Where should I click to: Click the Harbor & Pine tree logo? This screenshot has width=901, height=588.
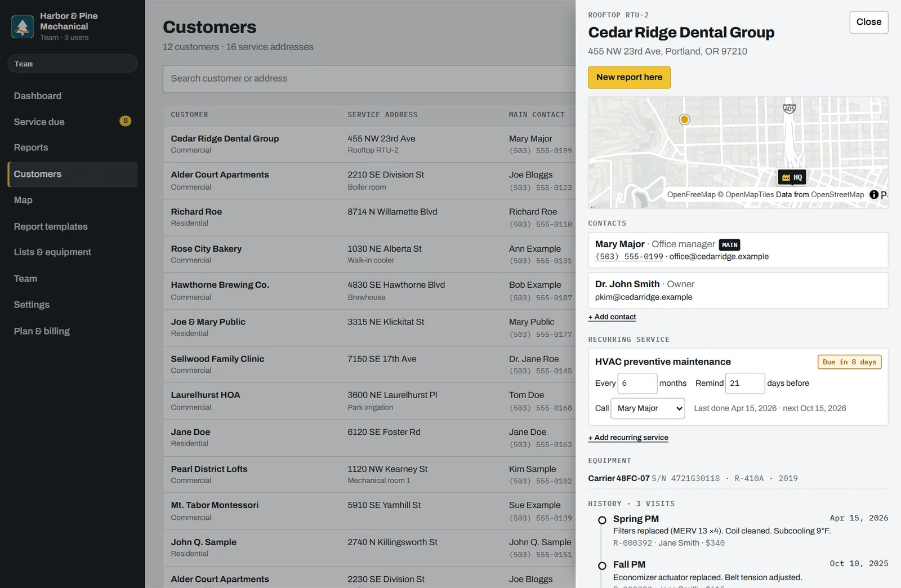[23, 26]
